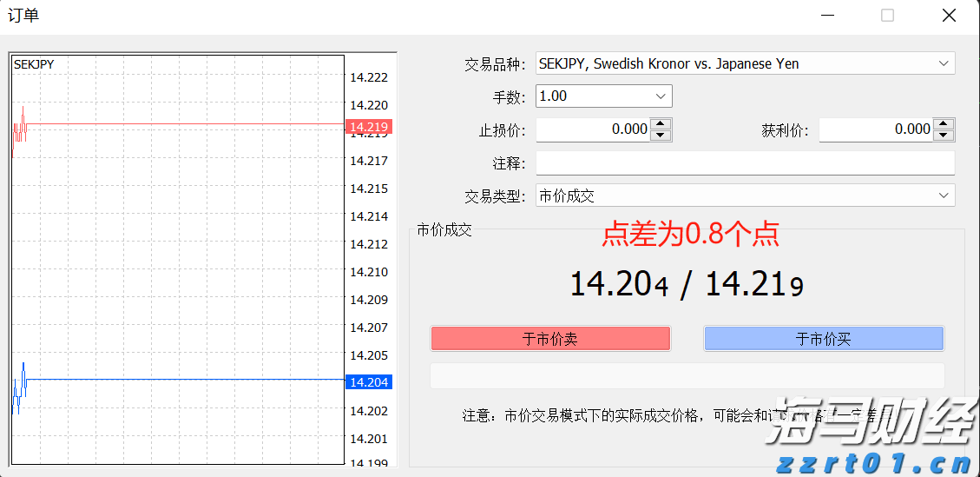This screenshot has width=980, height=477.
Task: Focus the 获利价 take profit value field
Action: tap(877, 129)
